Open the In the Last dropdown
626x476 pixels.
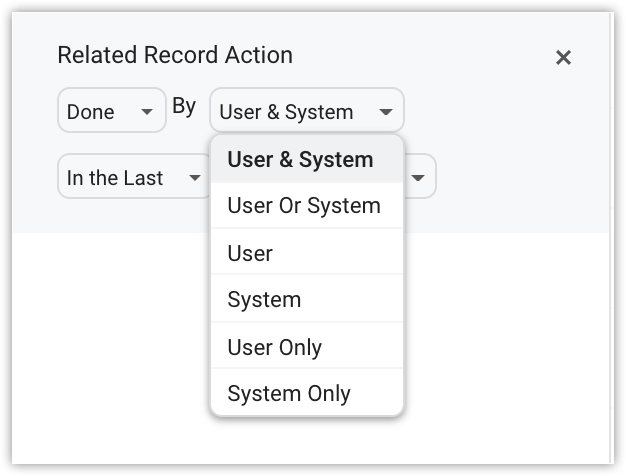[x=134, y=176]
